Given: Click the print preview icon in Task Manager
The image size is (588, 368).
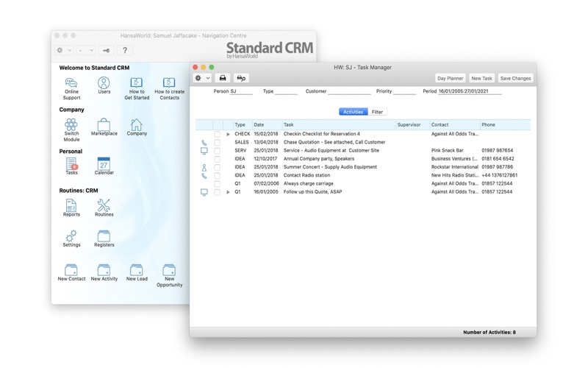Looking at the screenshot, I should pos(241,78).
